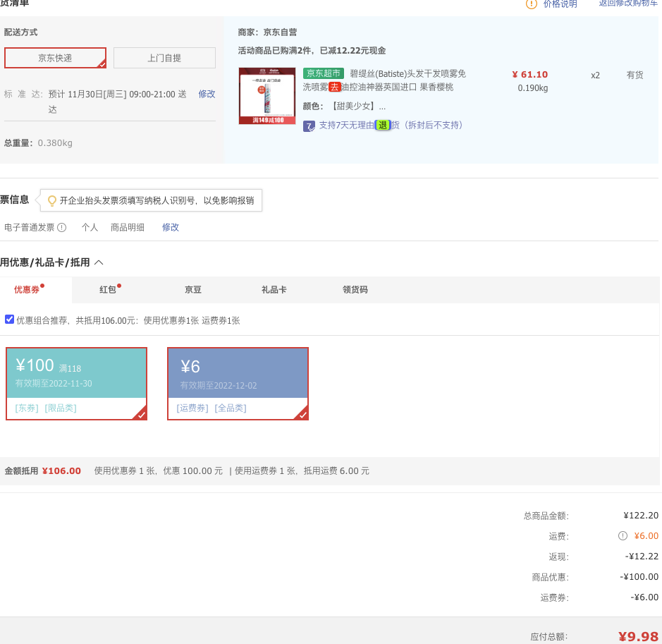
Task: Click the 总商品金额 ¥122.20 value
Action: point(641,516)
